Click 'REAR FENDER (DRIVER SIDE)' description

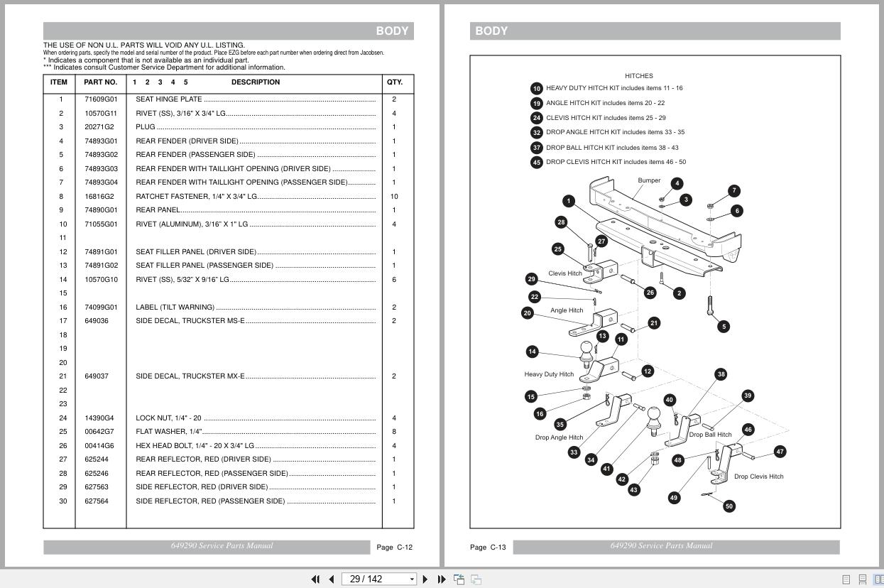click(x=187, y=141)
